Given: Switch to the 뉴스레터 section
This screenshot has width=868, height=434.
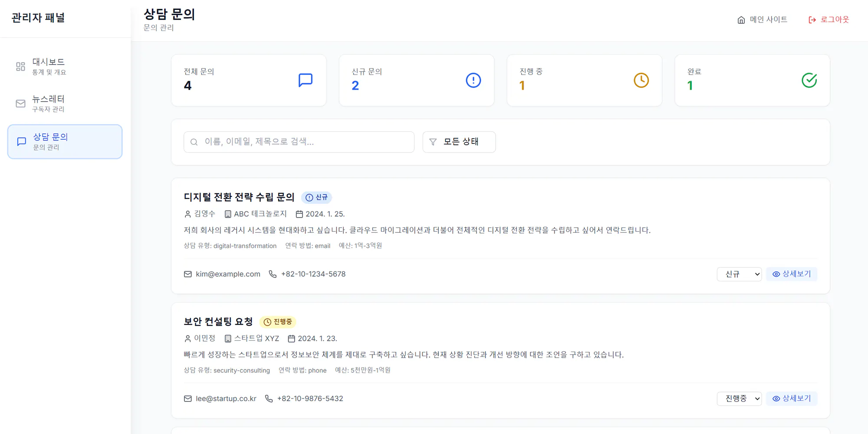Looking at the screenshot, I should [49, 103].
